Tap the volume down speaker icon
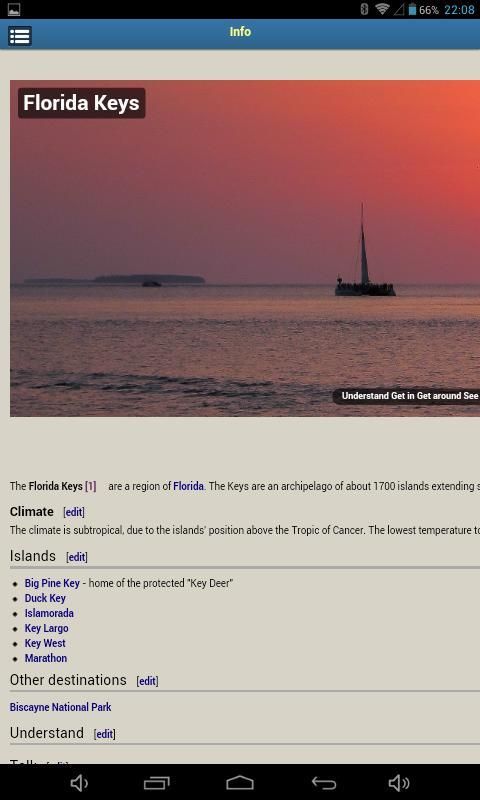 click(79, 782)
